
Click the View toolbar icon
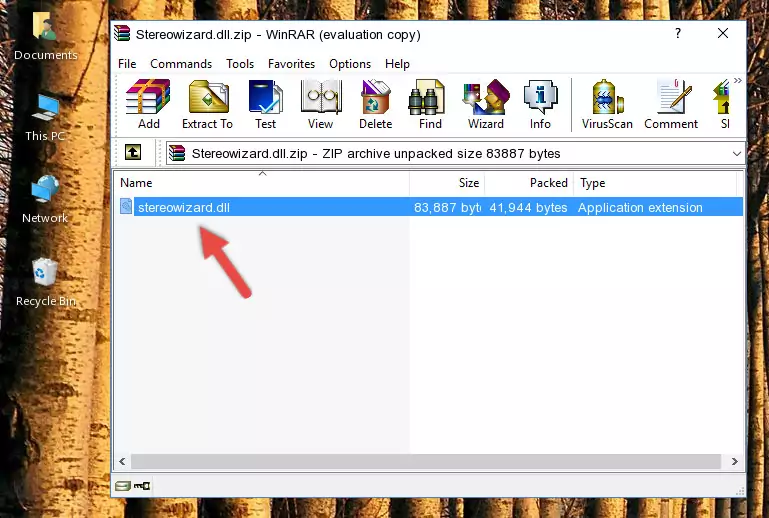321,104
